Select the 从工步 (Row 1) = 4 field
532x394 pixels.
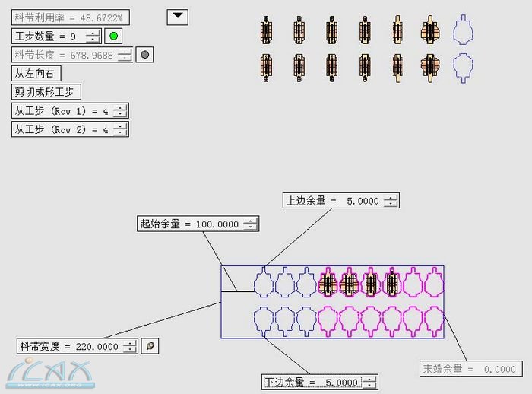(x=70, y=111)
